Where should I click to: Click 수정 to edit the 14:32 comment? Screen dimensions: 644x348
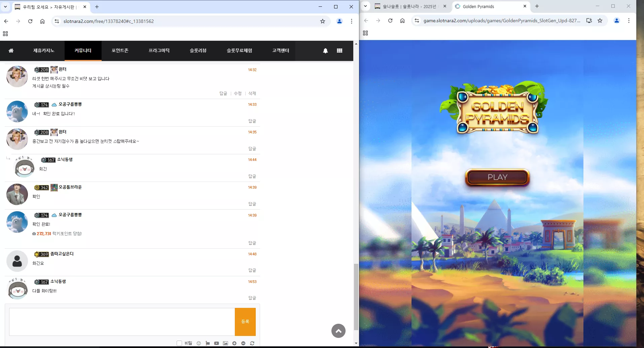pyautogui.click(x=238, y=93)
